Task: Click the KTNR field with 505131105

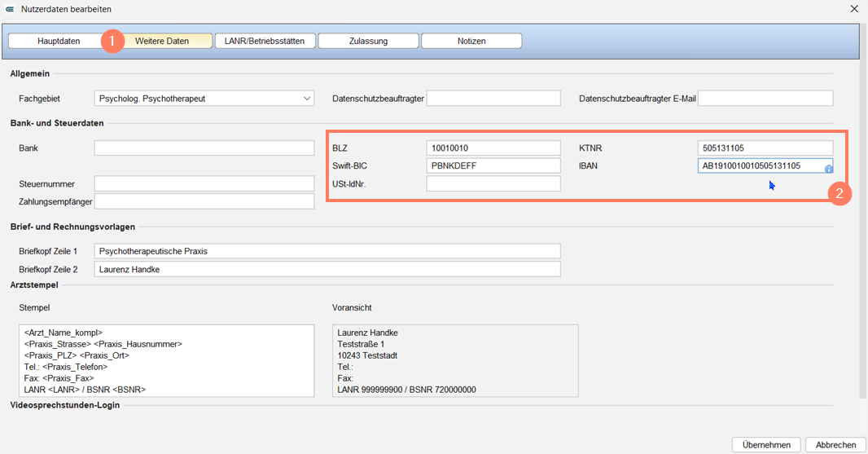Action: pos(765,148)
